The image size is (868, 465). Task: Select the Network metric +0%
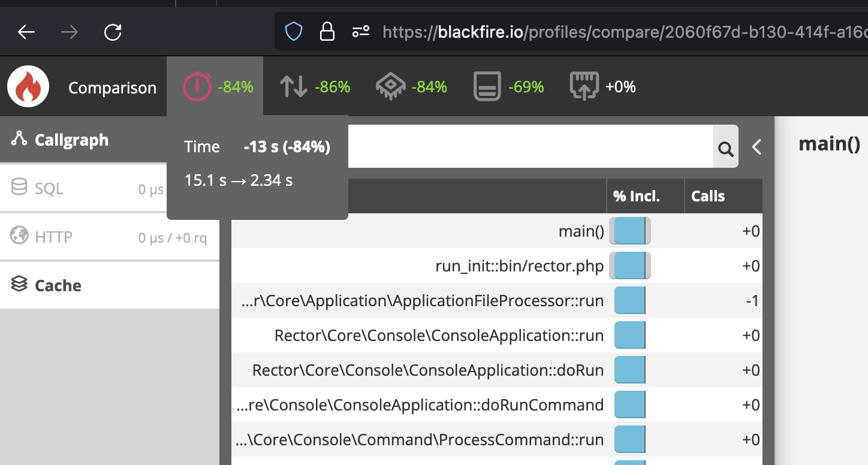602,87
